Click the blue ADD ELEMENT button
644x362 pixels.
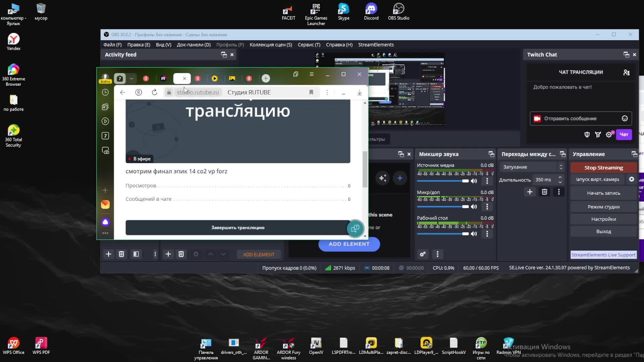tap(349, 244)
